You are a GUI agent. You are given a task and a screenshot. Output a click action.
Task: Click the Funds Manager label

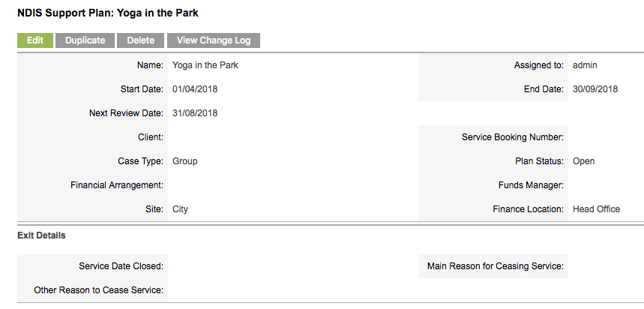tap(531, 185)
